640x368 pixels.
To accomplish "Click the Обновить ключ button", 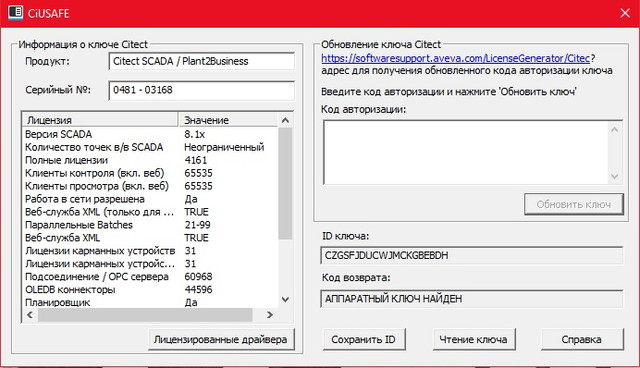I will [573, 204].
